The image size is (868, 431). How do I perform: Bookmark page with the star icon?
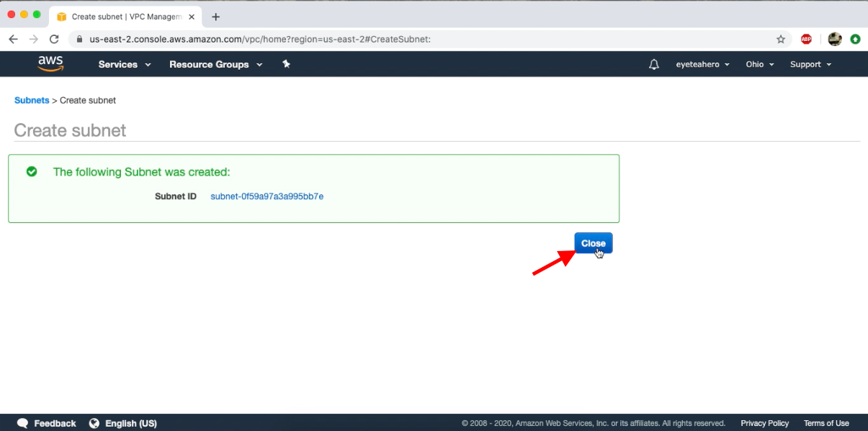pos(781,39)
